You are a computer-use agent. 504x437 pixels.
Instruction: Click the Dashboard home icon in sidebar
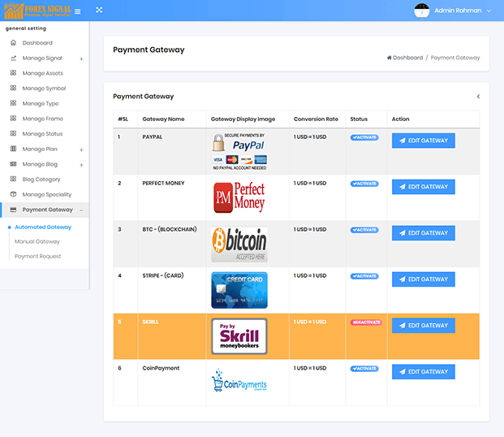(x=13, y=43)
